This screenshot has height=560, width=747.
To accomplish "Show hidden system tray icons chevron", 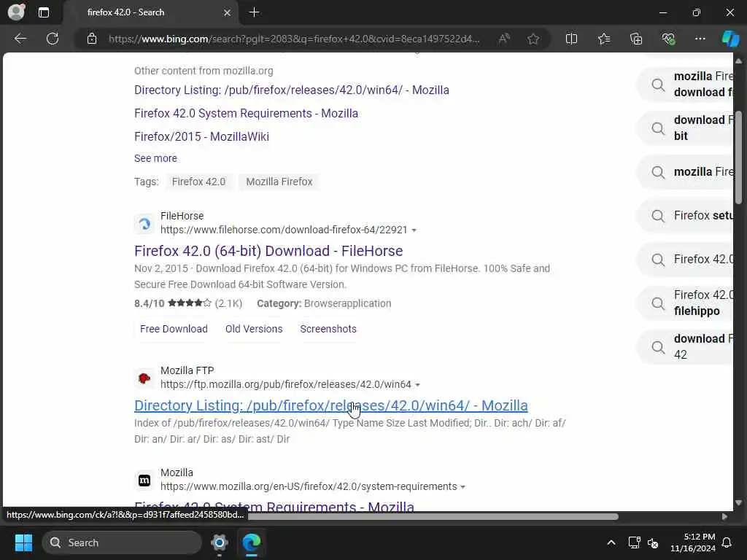I will pos(611,542).
